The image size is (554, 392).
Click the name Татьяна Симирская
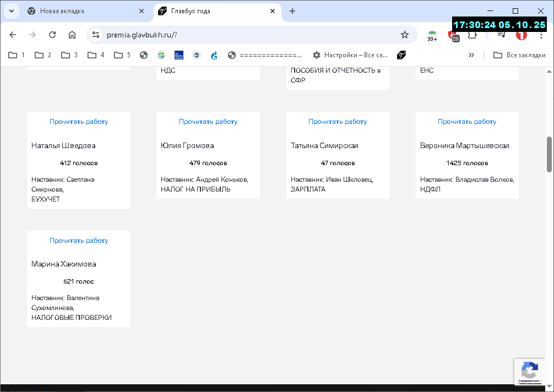[x=324, y=145]
